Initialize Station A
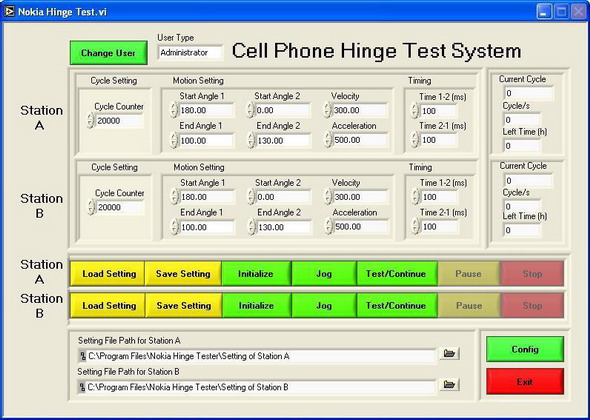This screenshot has width=590, height=420. pos(256,274)
